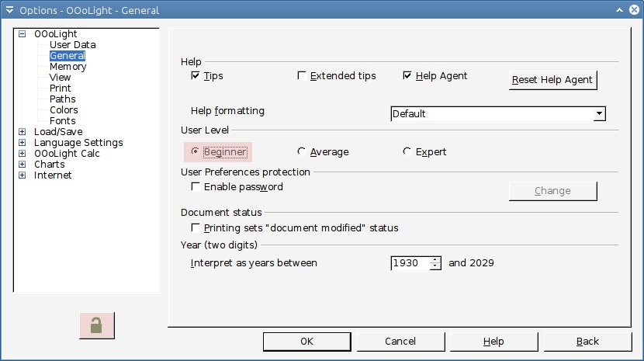Select the Language Settings label
Viewport: 644px width, 361px height.
pyautogui.click(x=78, y=142)
